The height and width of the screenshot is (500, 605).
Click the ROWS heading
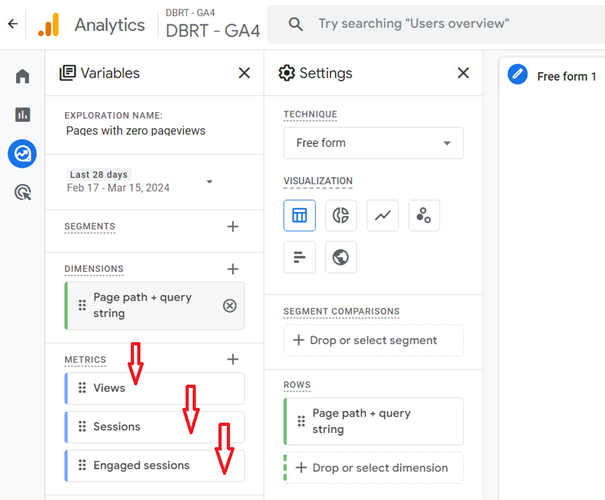pyautogui.click(x=297, y=385)
